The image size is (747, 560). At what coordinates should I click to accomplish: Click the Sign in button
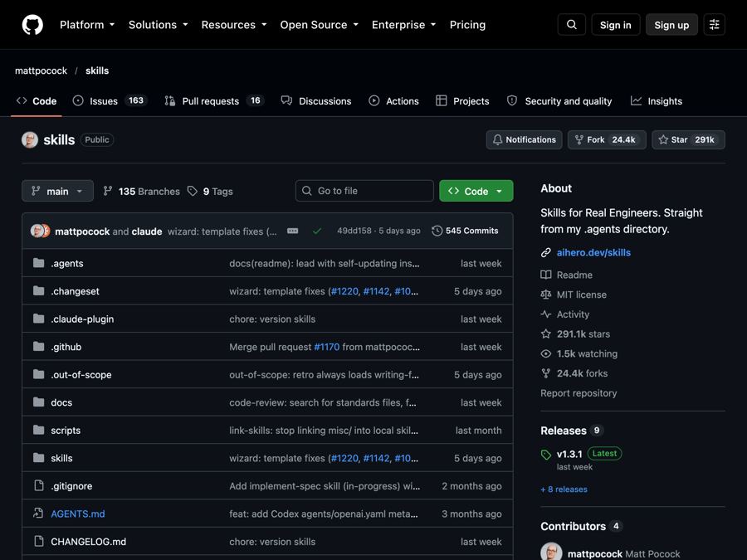616,25
